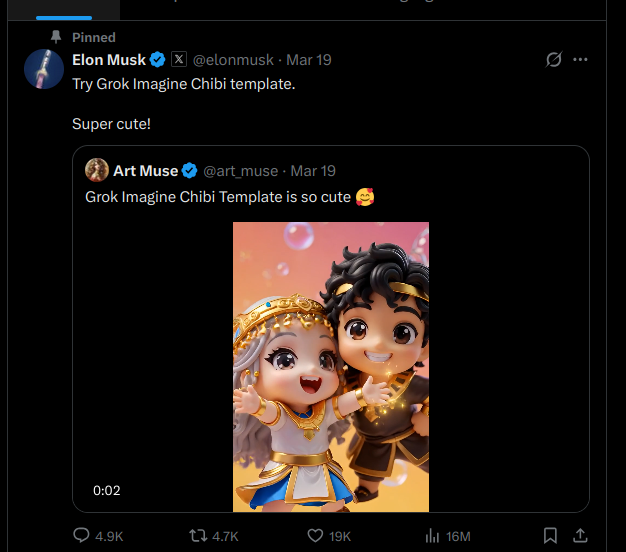
Task: Click the pin icon beside the Pinned label
Action: point(57,37)
